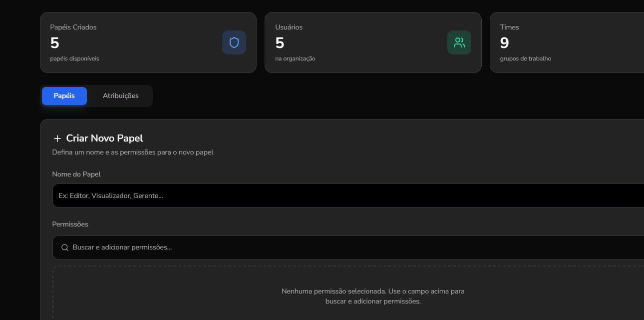Click the number 9 in Times card

(505, 43)
